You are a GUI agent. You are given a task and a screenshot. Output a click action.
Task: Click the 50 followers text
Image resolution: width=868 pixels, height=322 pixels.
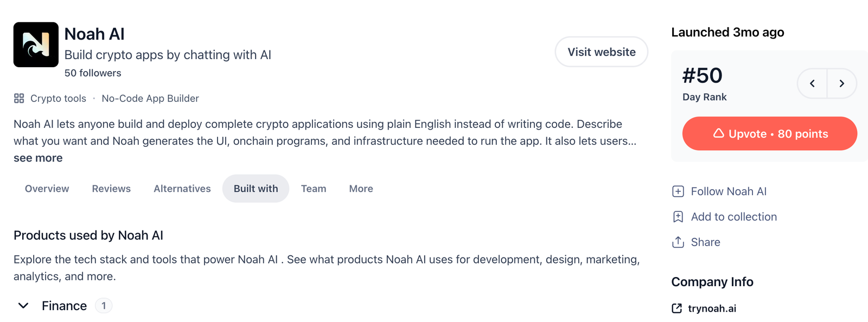[x=93, y=73]
